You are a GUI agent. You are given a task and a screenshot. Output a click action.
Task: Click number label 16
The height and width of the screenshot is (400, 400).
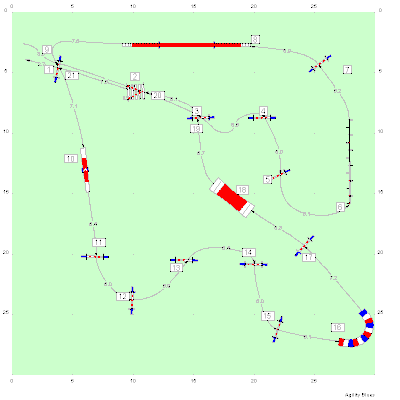click(x=337, y=327)
